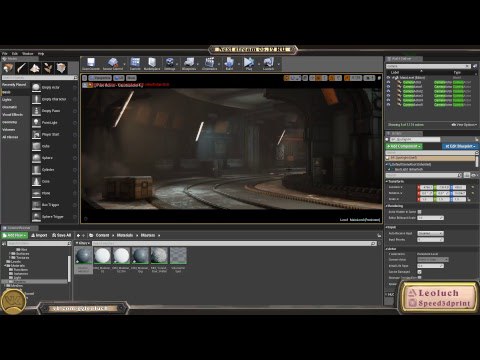Click the Cube icon in the place list
The image size is (480, 360).
pos(36,146)
